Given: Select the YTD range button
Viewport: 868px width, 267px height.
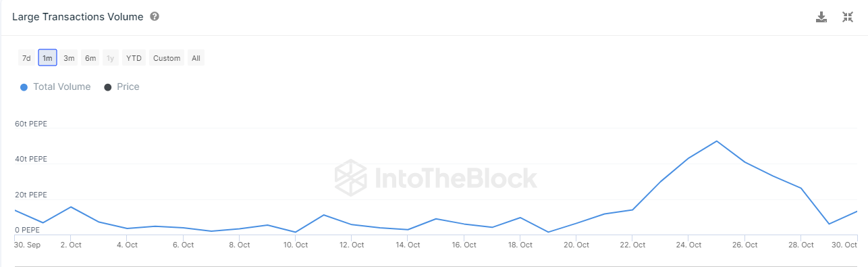Looking at the screenshot, I should (134, 58).
